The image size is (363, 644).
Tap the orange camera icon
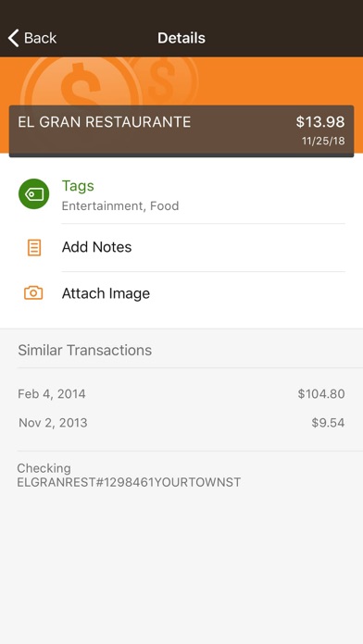tap(33, 292)
